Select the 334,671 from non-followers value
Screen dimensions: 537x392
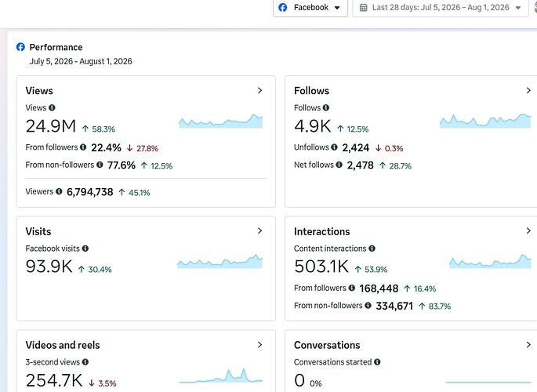[394, 306]
